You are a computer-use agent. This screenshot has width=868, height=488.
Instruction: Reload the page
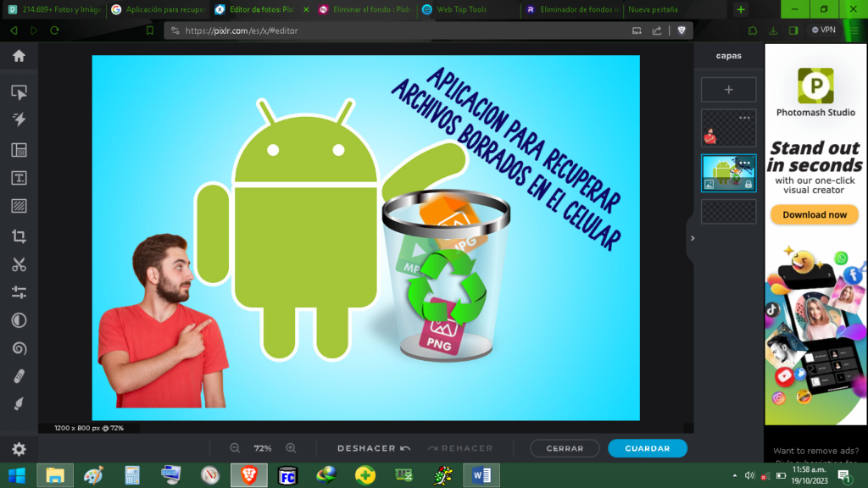pyautogui.click(x=54, y=30)
